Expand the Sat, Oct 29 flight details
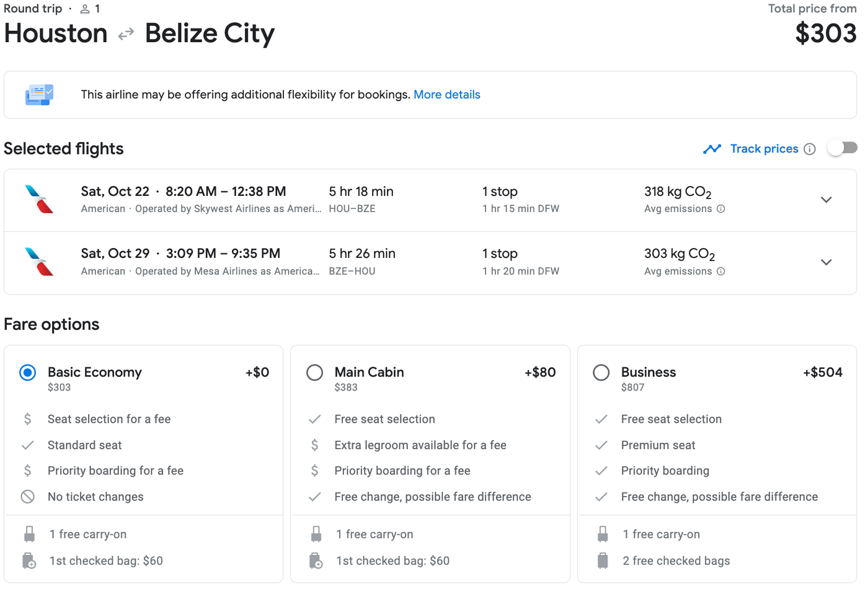This screenshot has width=868, height=594. [x=826, y=262]
